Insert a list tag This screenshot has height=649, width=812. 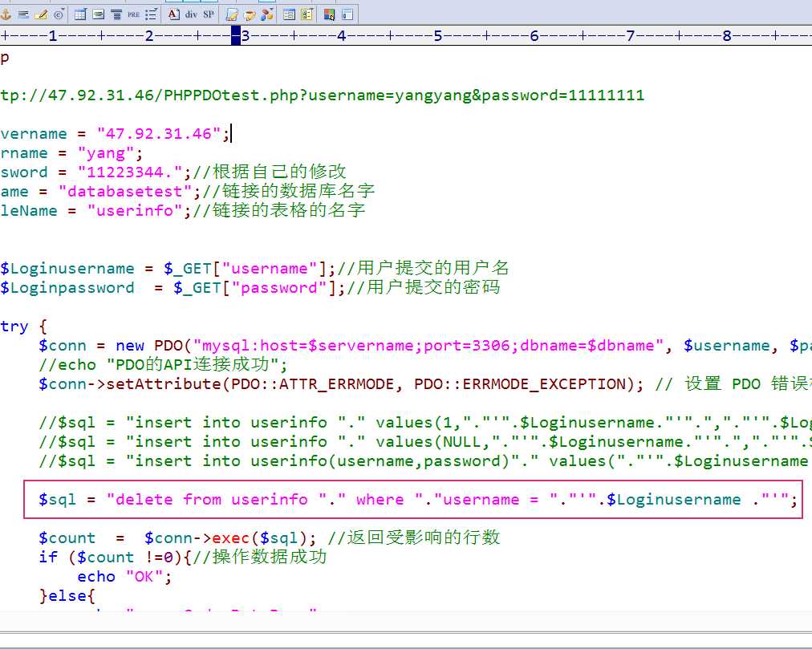click(151, 14)
